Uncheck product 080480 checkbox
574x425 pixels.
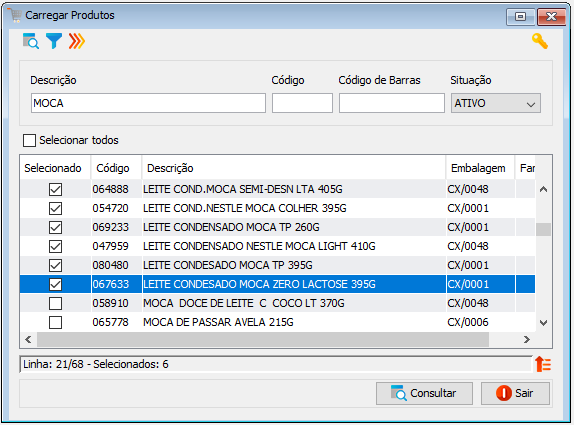click(x=55, y=265)
